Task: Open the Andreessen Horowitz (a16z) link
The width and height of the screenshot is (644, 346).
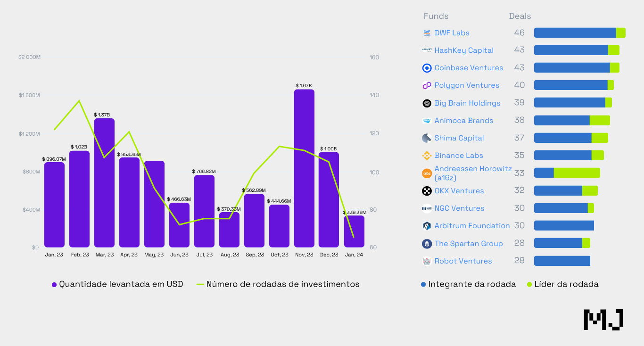Action: pos(473,173)
